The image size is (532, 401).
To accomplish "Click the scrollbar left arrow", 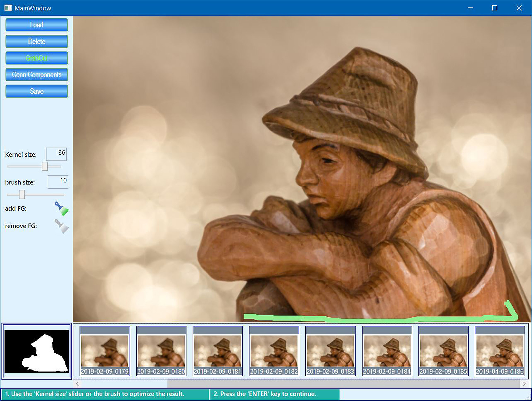I will (x=77, y=384).
